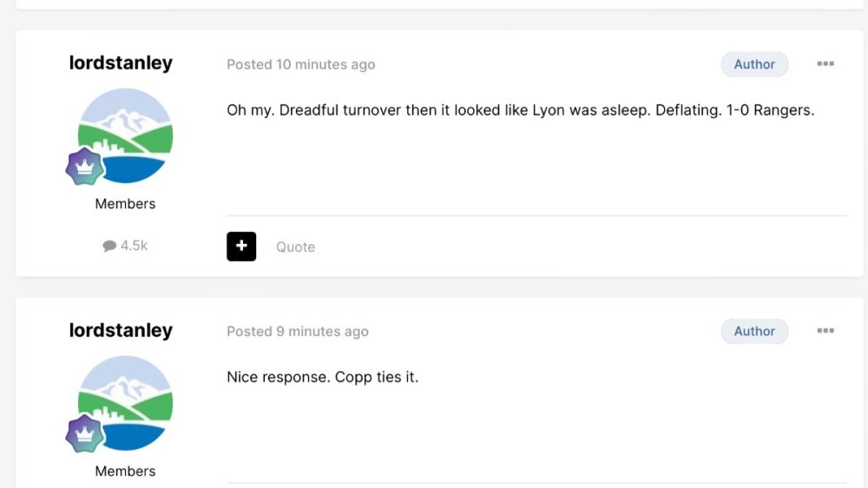
Task: Open lordstanley's profile from the first post
Action: 121,63
